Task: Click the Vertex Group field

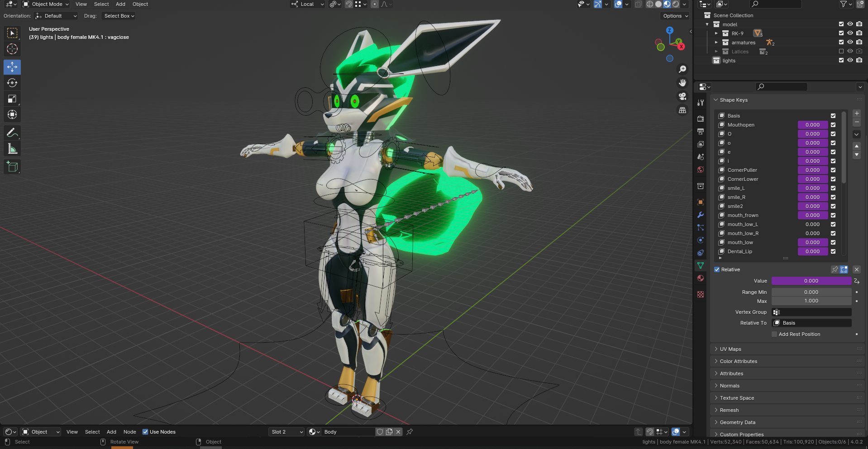Action: click(811, 312)
